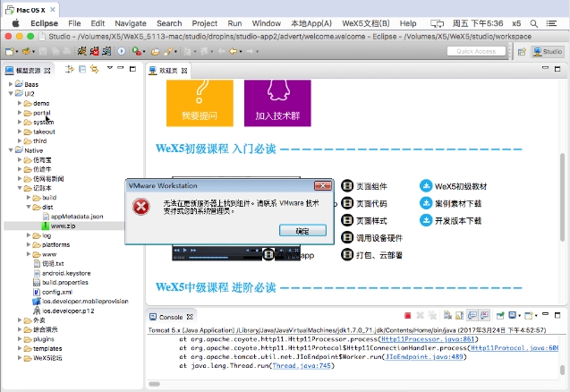Click the film icon beside 页面组件
570x392 pixels.
pyautogui.click(x=347, y=186)
